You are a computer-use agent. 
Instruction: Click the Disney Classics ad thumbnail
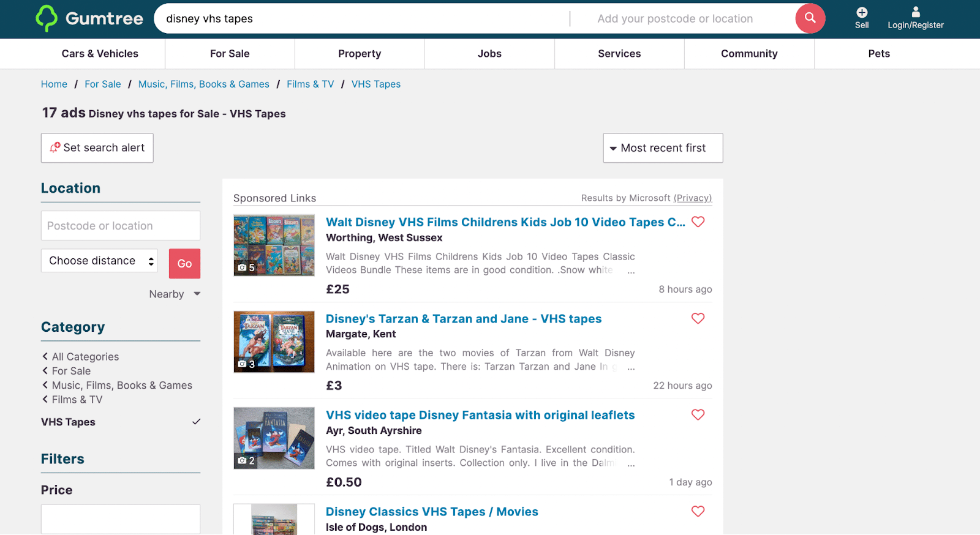point(274,519)
